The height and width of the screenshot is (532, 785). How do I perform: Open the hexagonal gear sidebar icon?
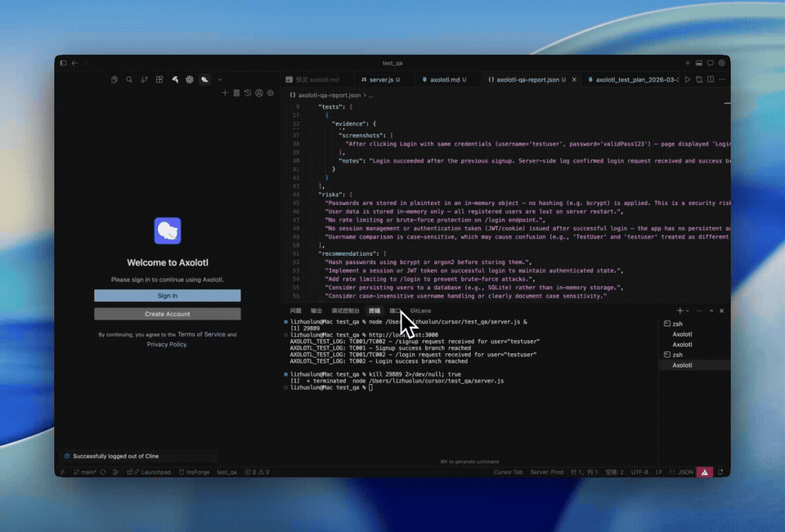point(189,79)
